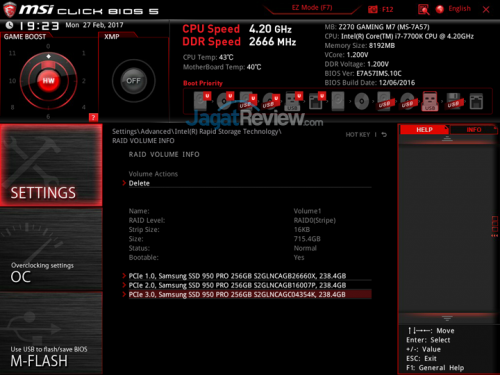Select the highlighted legacy USB key boot icon
The height and width of the screenshot is (375, 500).
coord(430,101)
